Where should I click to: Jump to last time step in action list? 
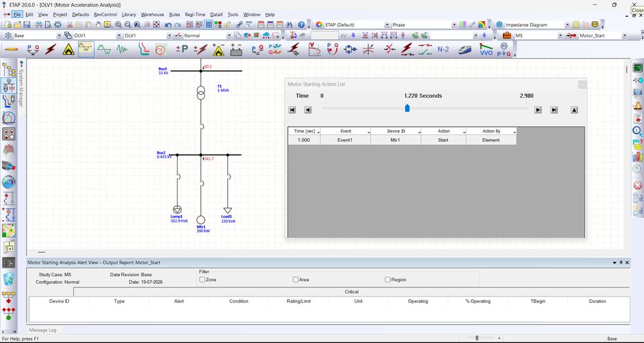pyautogui.click(x=554, y=110)
